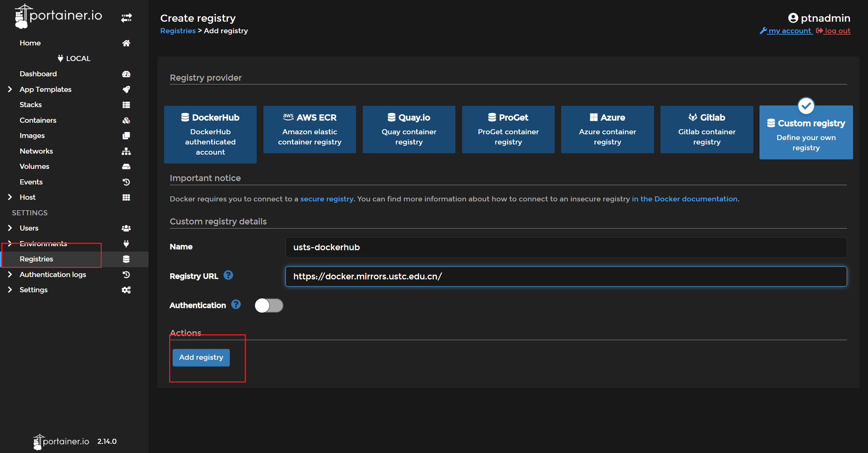Click the Users group icon
The height and width of the screenshot is (453, 868).
(x=126, y=228)
